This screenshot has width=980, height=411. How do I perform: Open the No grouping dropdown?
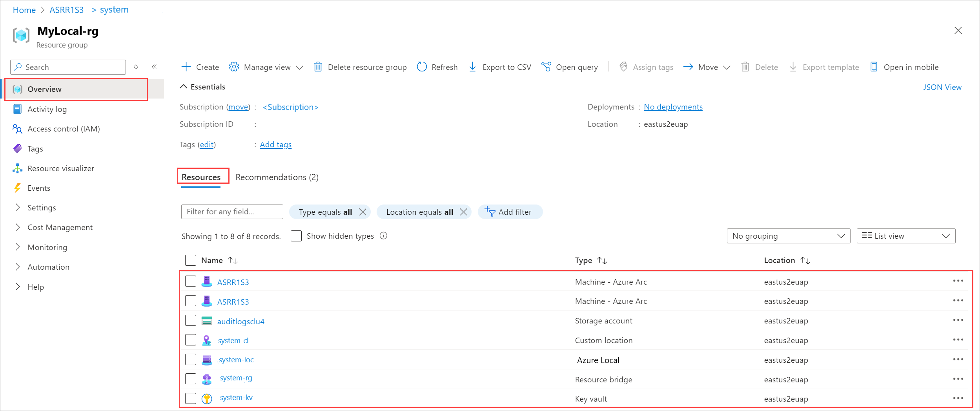pyautogui.click(x=789, y=236)
